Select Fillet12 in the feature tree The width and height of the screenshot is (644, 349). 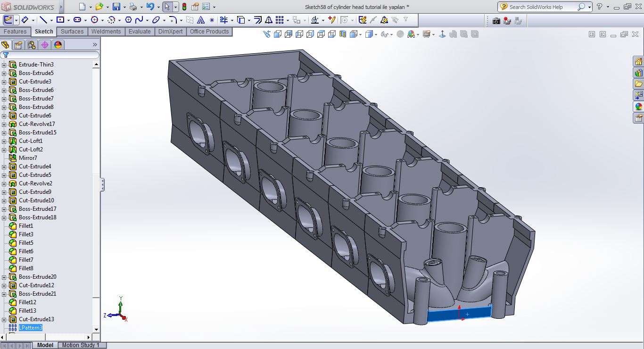coord(27,302)
